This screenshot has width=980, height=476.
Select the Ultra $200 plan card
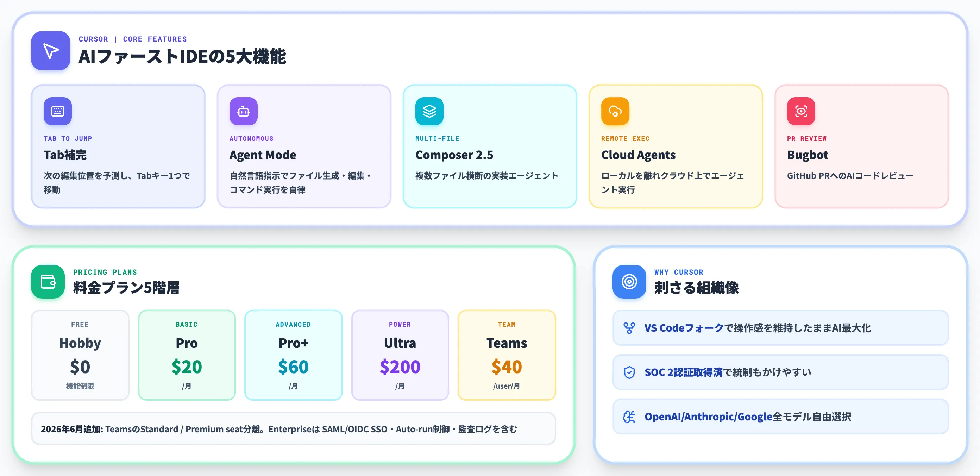400,355
